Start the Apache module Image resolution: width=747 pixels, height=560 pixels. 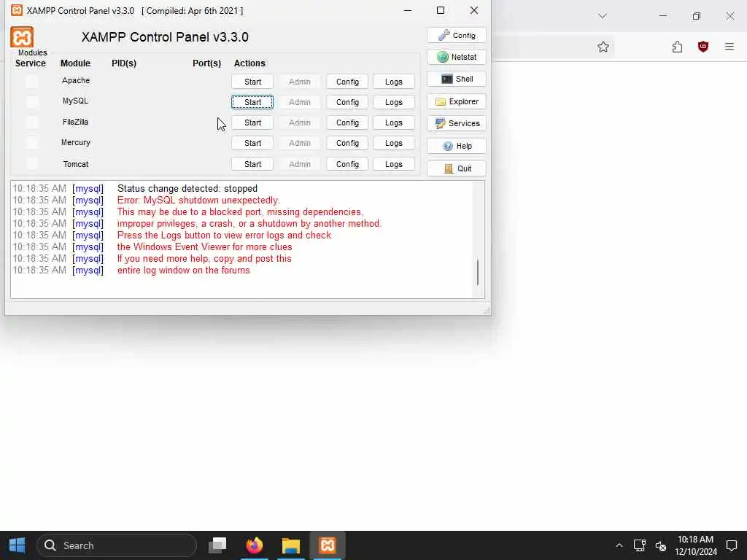(x=252, y=82)
